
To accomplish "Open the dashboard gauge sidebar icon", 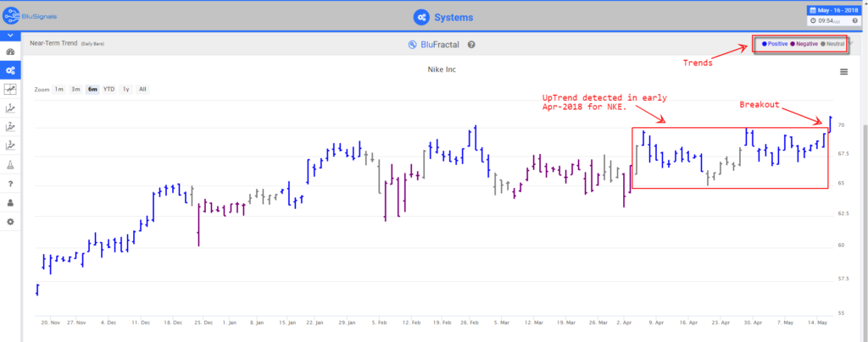I will (x=10, y=52).
